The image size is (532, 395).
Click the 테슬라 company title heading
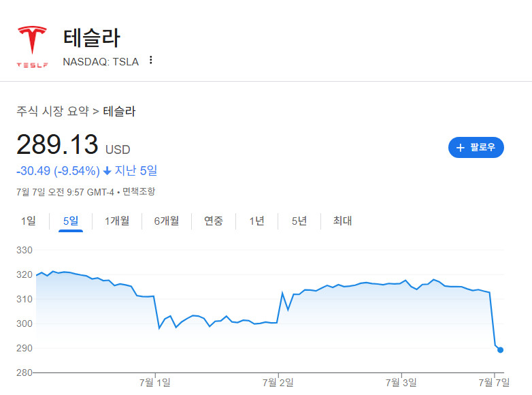[x=91, y=38]
